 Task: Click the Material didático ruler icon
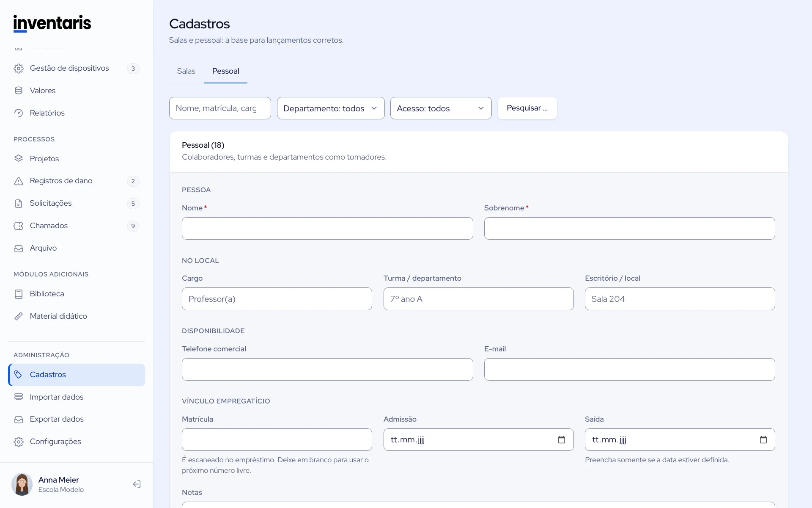click(x=19, y=316)
